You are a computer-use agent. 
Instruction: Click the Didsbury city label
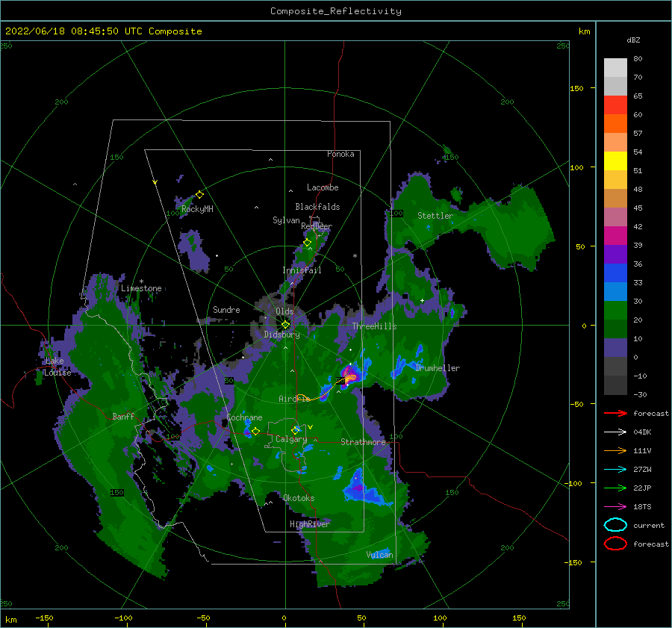pos(281,335)
